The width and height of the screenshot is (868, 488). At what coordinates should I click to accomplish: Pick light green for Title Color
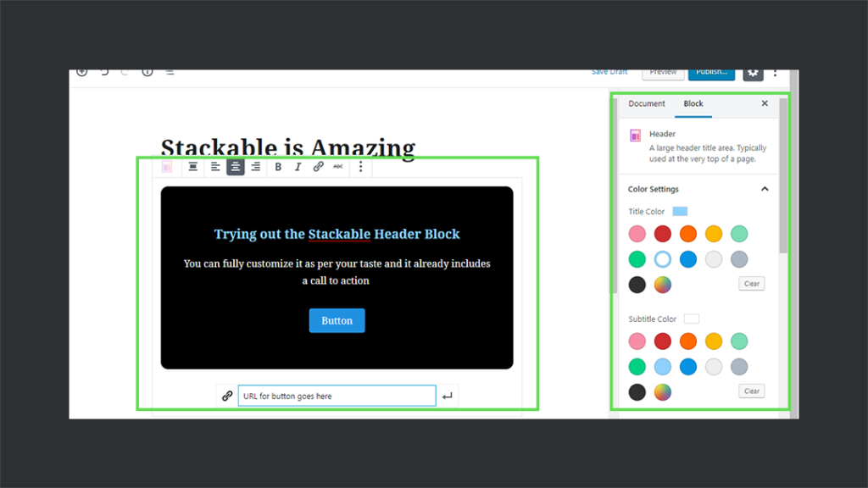click(x=739, y=234)
